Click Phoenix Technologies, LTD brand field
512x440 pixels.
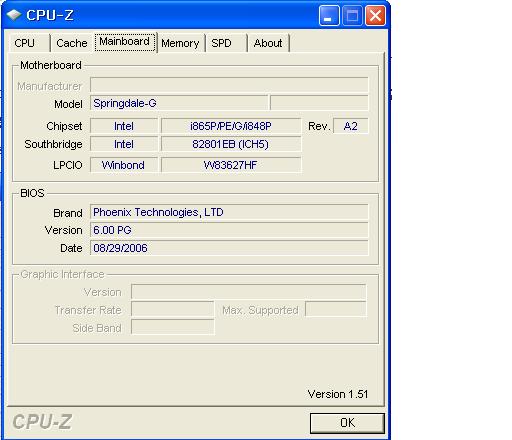(x=229, y=212)
